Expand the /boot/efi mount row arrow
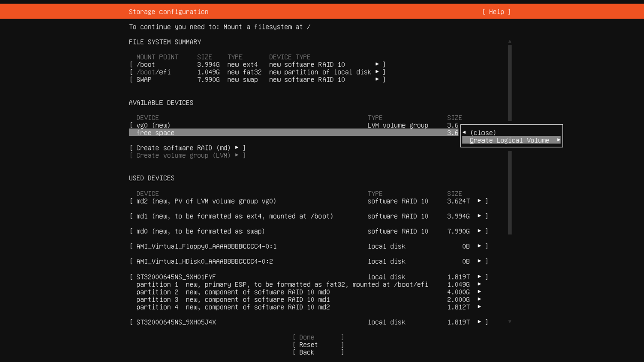 coord(377,72)
